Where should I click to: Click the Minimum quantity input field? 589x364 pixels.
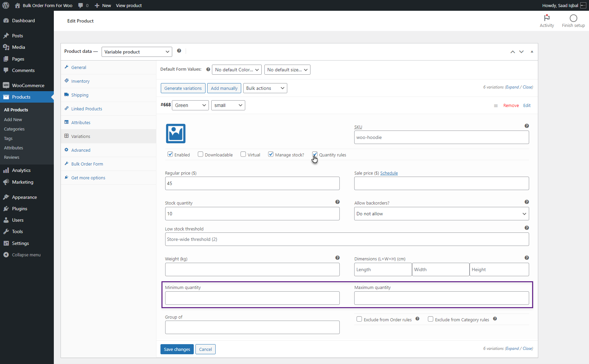[252, 298]
